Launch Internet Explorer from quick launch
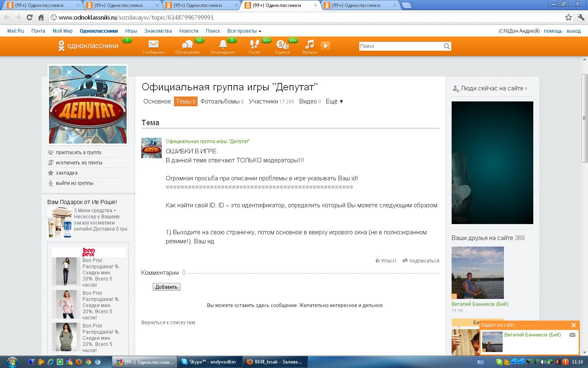This screenshot has height=368, width=588. pos(51,362)
